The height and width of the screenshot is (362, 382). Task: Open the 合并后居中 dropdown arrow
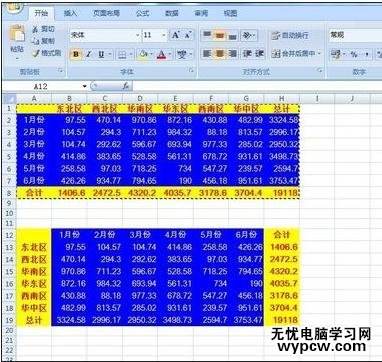point(319,54)
